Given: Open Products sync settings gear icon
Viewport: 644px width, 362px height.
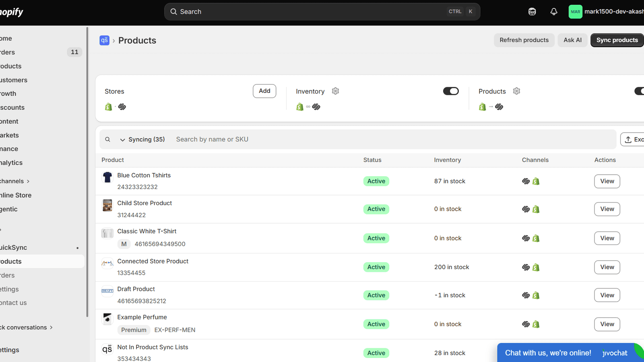Looking at the screenshot, I should click(516, 91).
